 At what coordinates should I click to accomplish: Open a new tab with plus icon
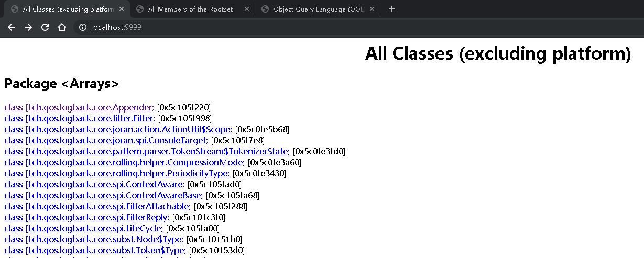pos(392,9)
